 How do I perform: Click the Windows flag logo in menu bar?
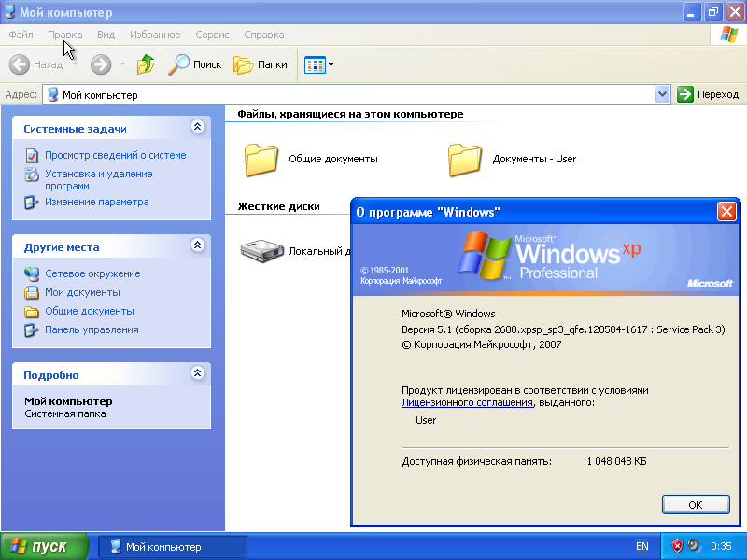pos(729,35)
